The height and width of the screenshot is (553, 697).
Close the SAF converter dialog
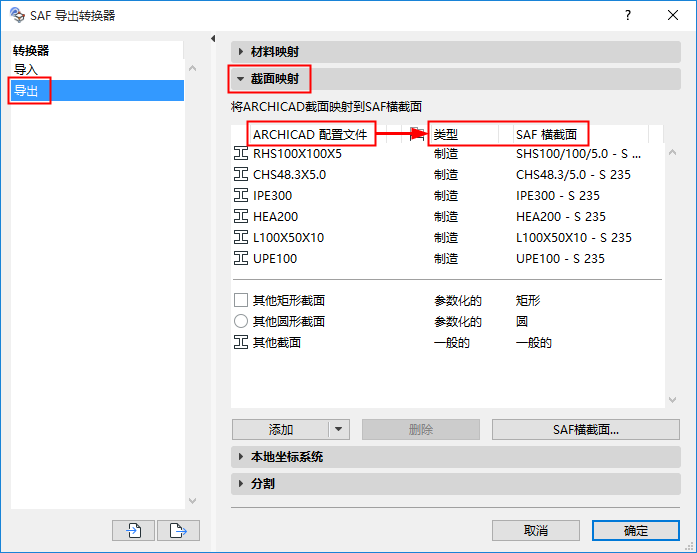coord(673,15)
